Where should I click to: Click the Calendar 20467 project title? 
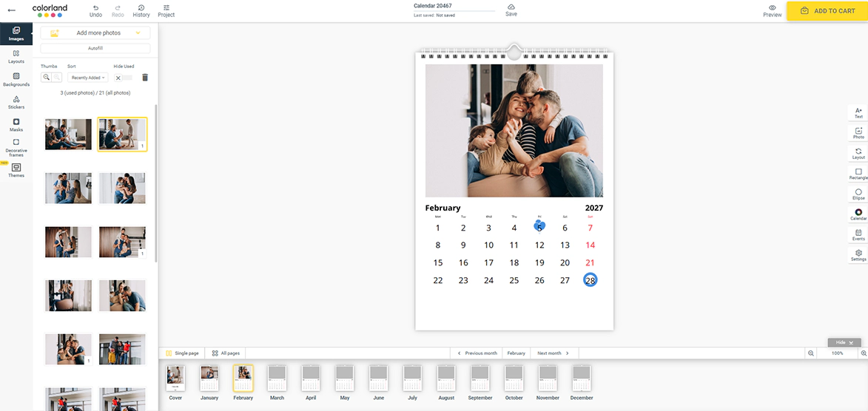point(433,5)
